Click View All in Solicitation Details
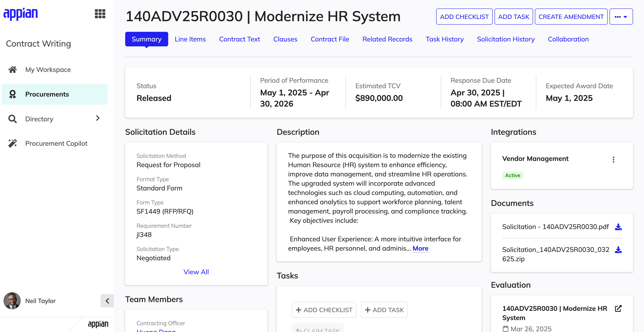The width and height of the screenshot is (644, 332). tap(196, 272)
